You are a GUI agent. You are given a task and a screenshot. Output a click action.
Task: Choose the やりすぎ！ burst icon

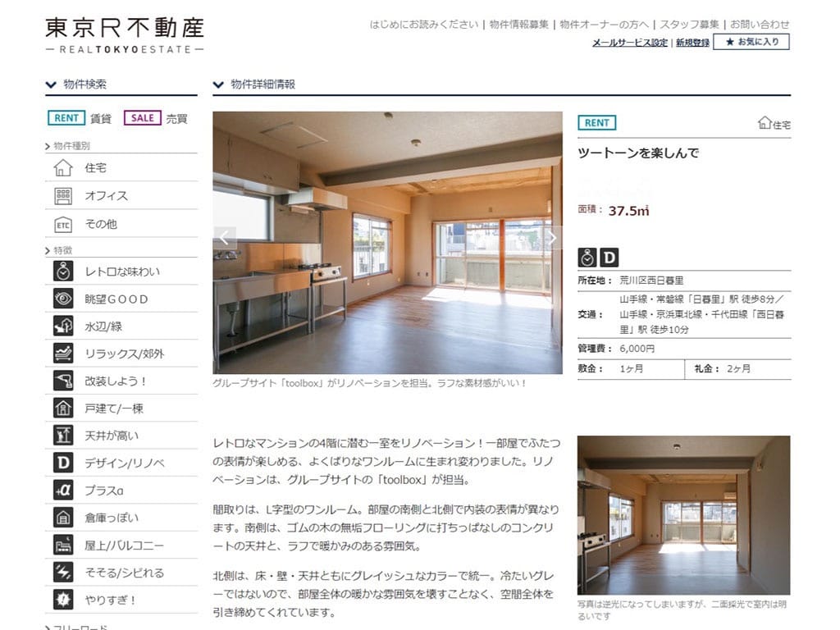tap(63, 599)
